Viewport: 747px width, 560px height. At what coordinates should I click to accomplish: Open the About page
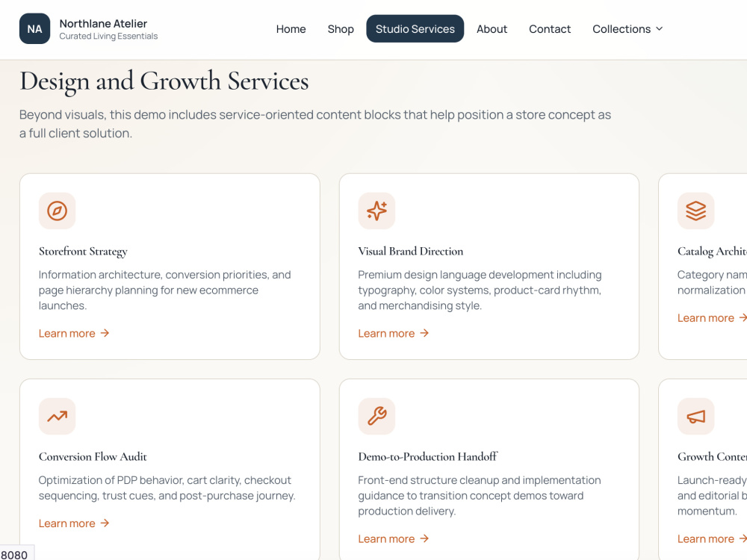(x=492, y=29)
